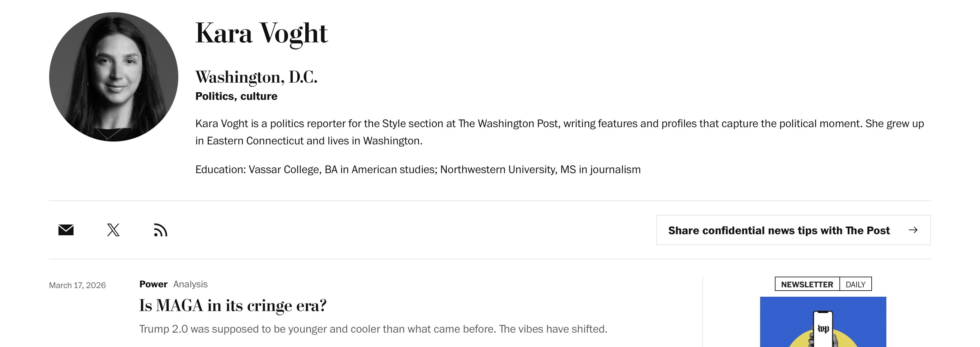The height and width of the screenshot is (347, 980).
Task: Click the Analysis label
Action: click(x=190, y=284)
